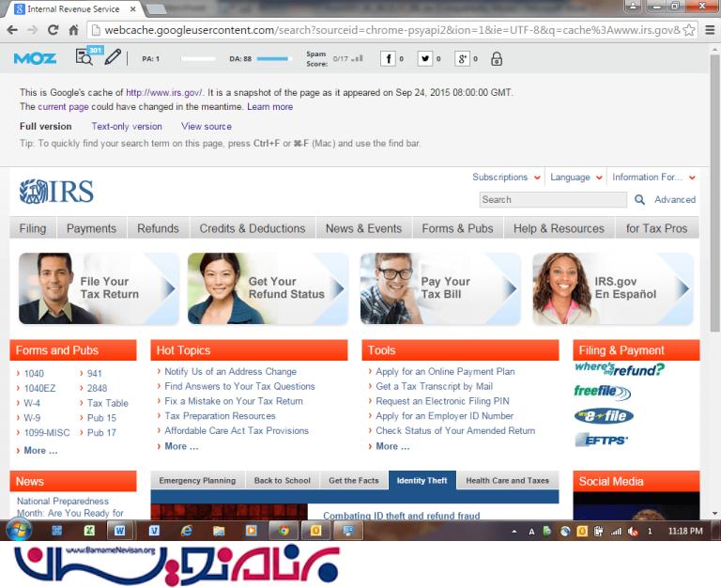Open the Windows Start orb
This screenshot has width=721, height=588.
19,531
